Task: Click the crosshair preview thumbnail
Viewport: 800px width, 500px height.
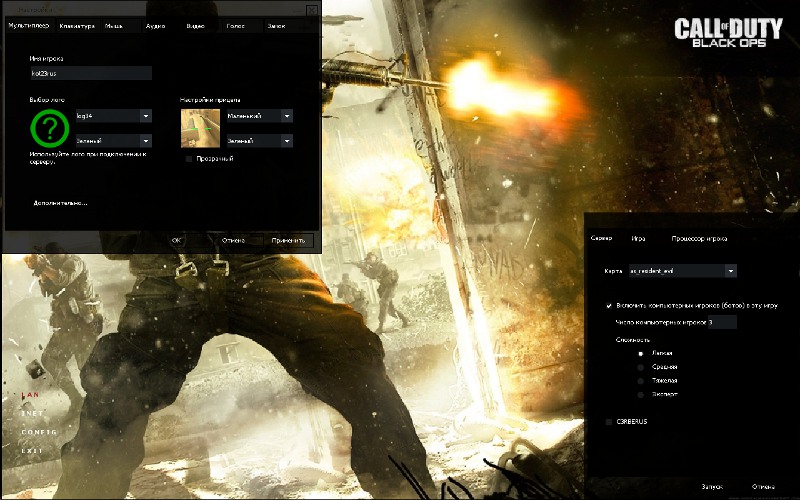Action: click(x=201, y=129)
